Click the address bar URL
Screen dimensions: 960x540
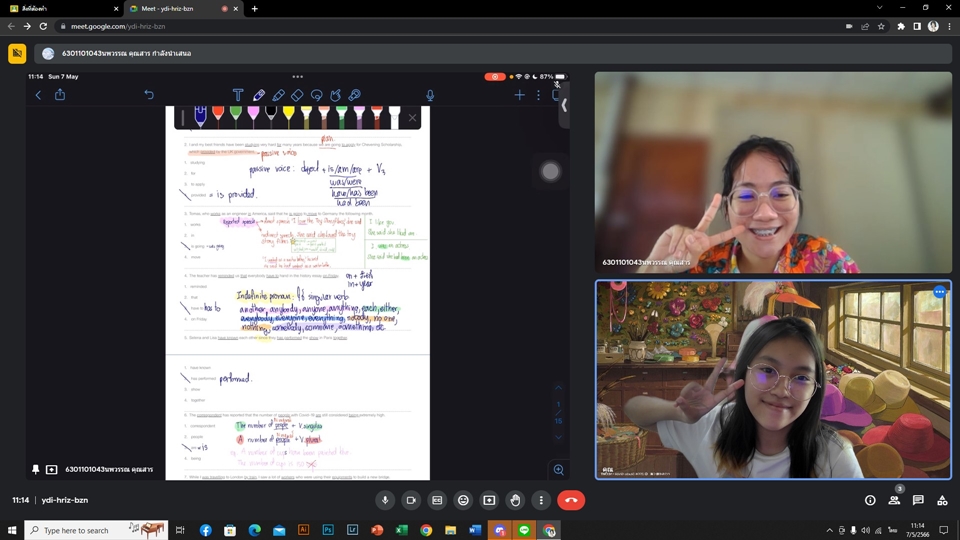point(118,26)
